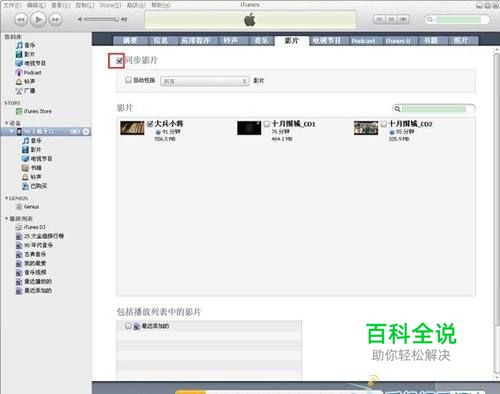
Task: Open the 编辑 (Edit) menu
Action: 36,5
